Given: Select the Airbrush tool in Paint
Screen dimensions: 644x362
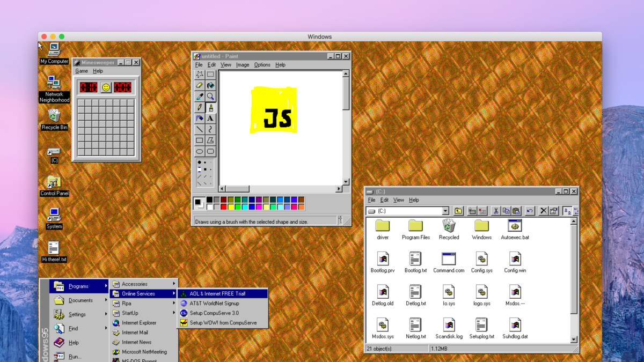Looking at the screenshot, I should point(199,119).
